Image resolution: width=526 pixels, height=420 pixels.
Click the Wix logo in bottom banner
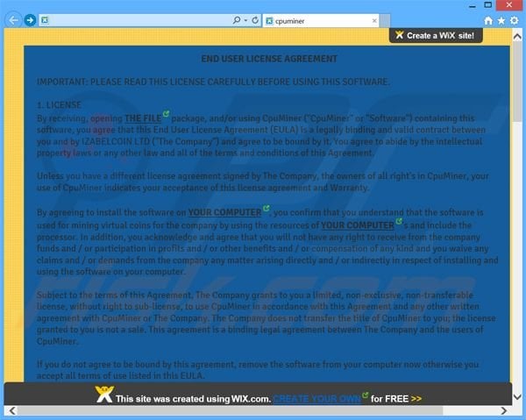(104, 395)
